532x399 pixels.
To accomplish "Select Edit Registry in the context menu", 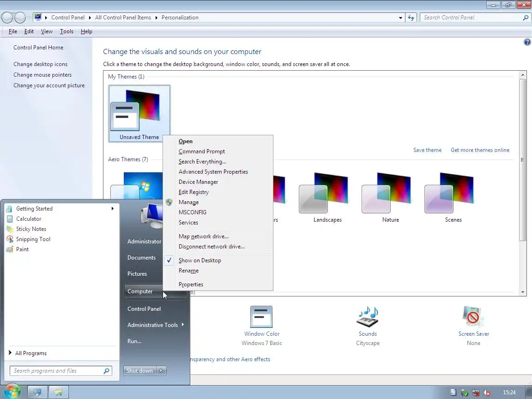I will click(x=218, y=193).
